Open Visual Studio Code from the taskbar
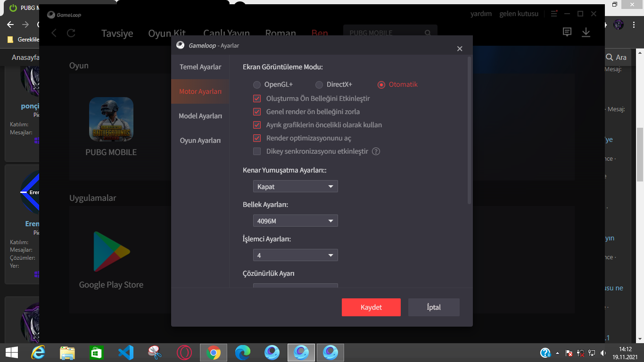This screenshot has width=644, height=362. tap(126, 353)
